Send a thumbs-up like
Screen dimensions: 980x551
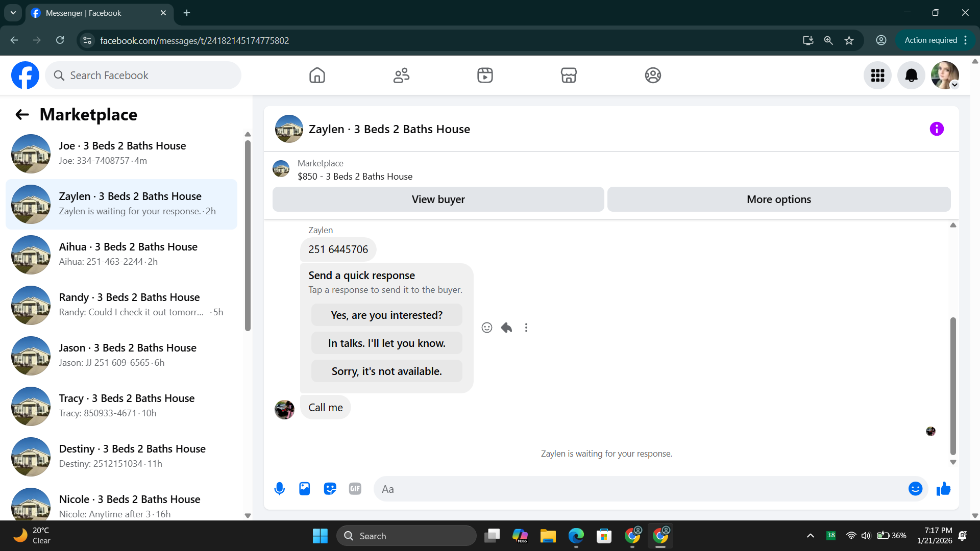943,489
